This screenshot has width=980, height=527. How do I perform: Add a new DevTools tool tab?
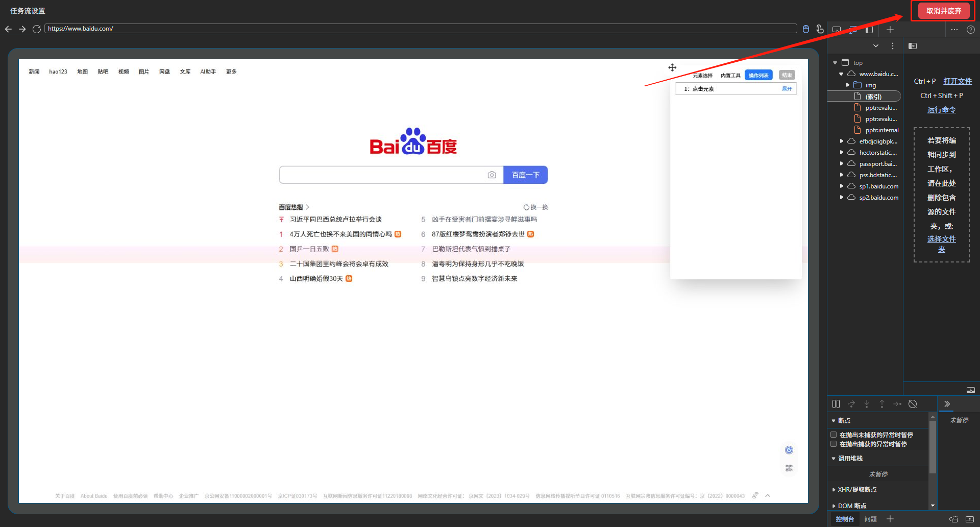pyautogui.click(x=890, y=30)
